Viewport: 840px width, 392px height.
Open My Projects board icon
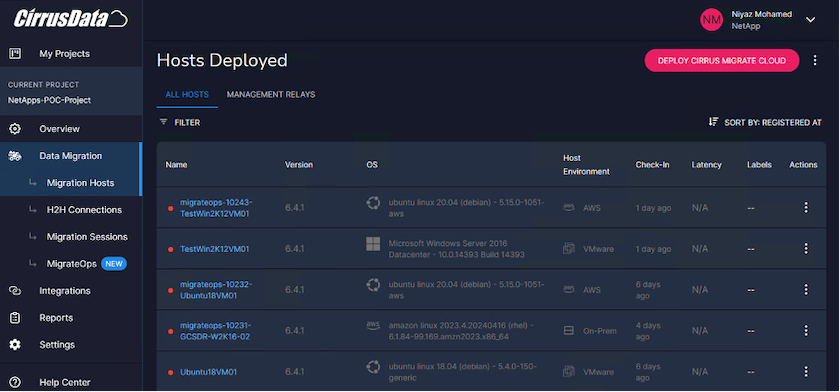(15, 54)
